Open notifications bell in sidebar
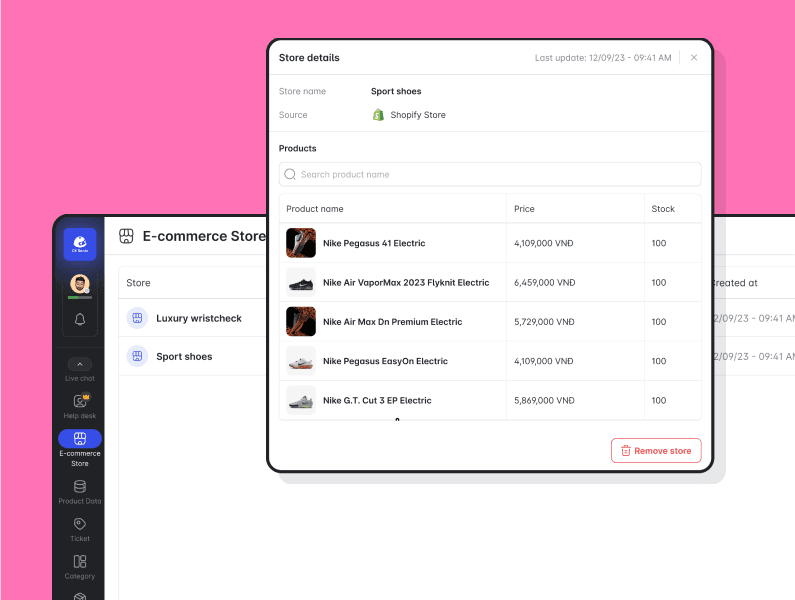The image size is (795, 600). click(80, 319)
